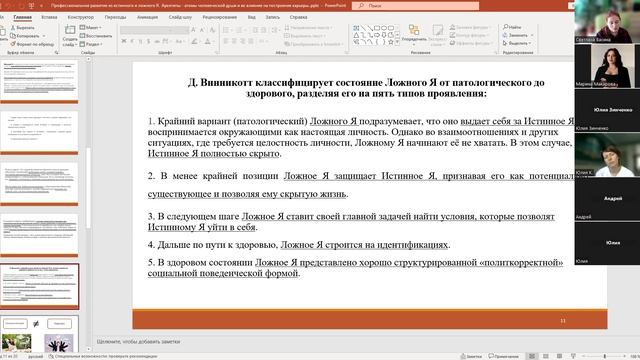
Task: Open the Направление текста dropdown
Action: click(309, 28)
